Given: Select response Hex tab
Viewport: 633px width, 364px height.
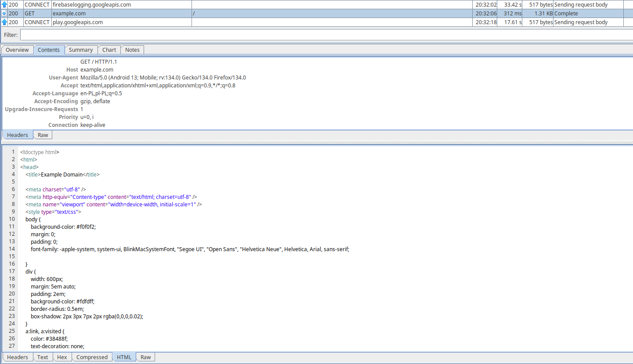Looking at the screenshot, I should click(62, 357).
